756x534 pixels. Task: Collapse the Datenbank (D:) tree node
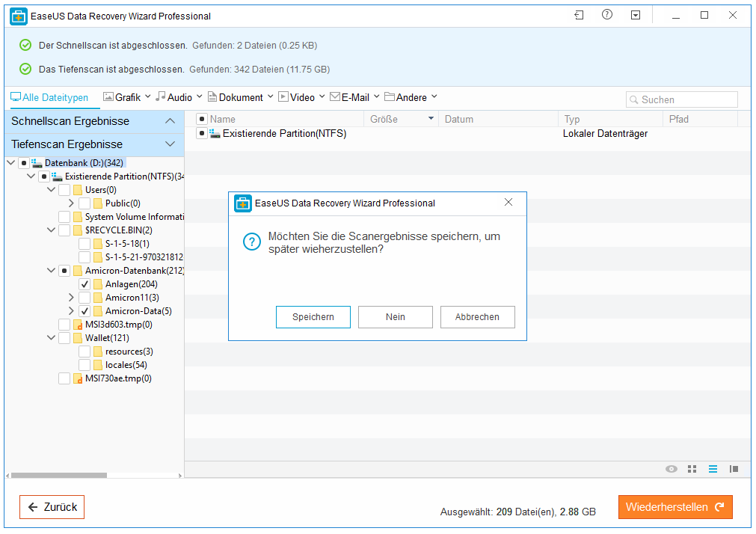coord(10,163)
